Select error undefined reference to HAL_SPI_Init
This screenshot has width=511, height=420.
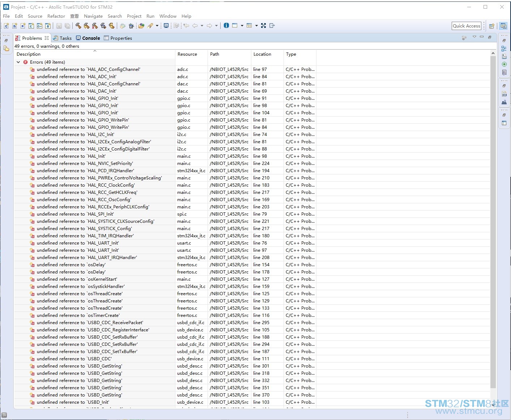pyautogui.click(x=252, y=214)
